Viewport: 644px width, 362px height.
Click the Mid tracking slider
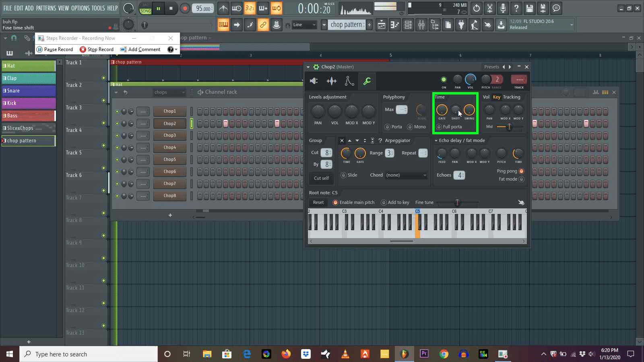pos(509,127)
